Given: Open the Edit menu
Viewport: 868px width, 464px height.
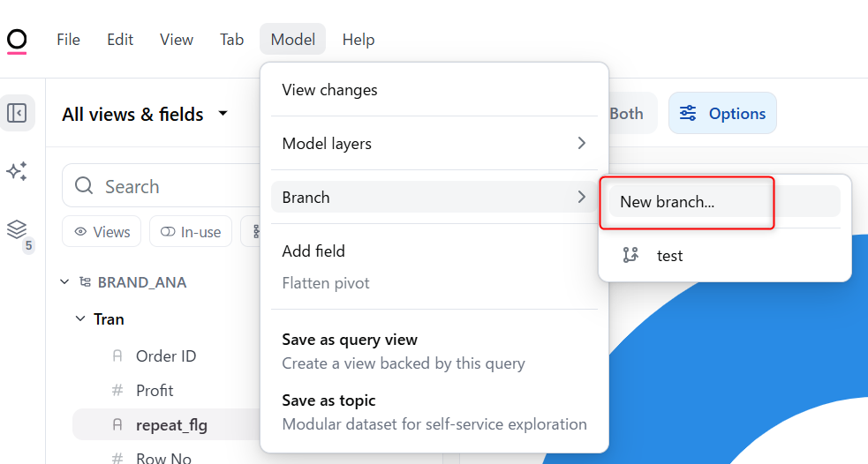Looking at the screenshot, I should [x=120, y=40].
